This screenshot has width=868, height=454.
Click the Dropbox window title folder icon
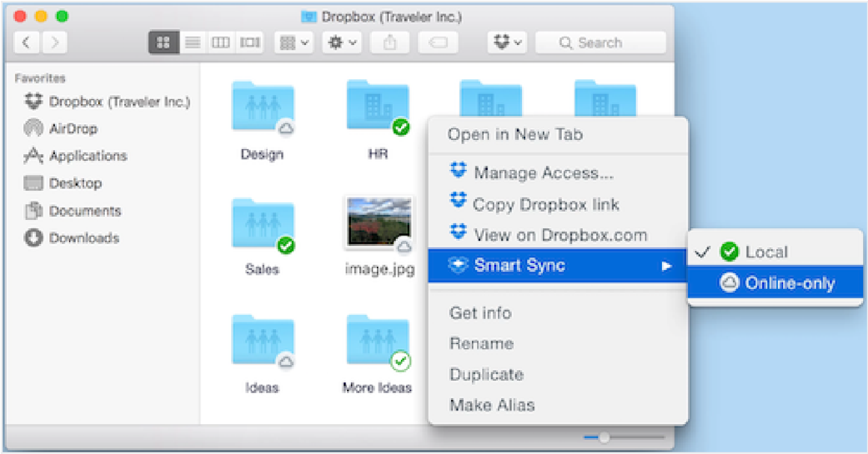pos(309,17)
